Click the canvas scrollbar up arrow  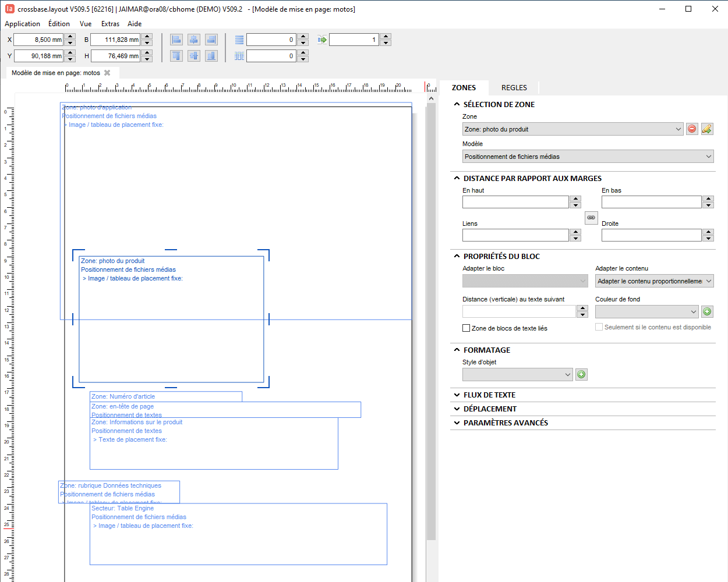coord(431,98)
